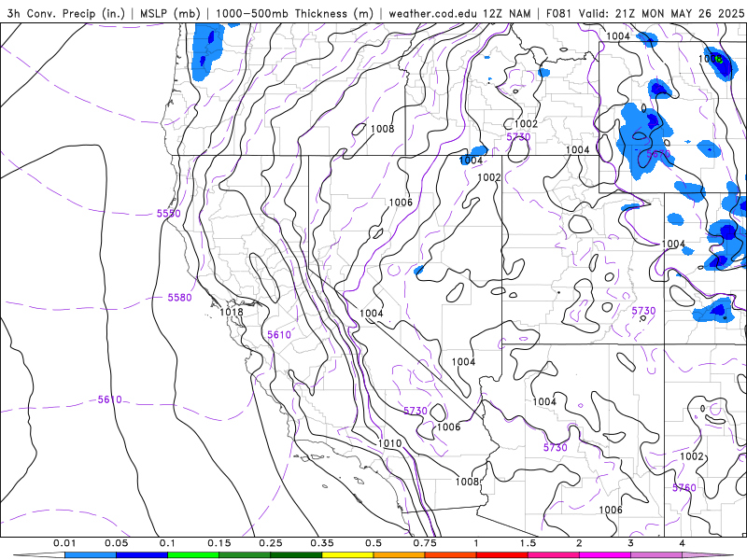Image resolution: width=747 pixels, height=560 pixels.
Task: Click the 5580 thickness contour label
Action: pos(179,298)
